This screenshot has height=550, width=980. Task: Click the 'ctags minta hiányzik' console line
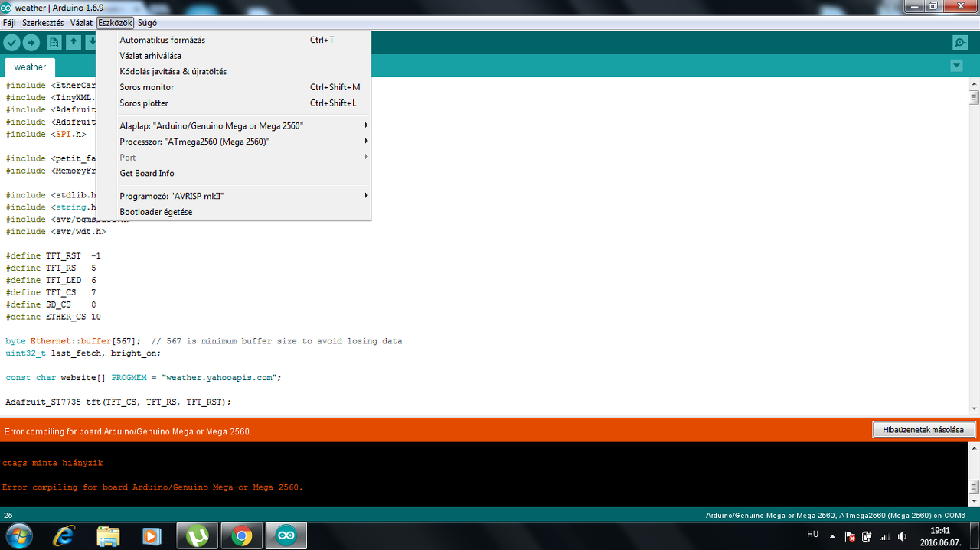pos(52,463)
